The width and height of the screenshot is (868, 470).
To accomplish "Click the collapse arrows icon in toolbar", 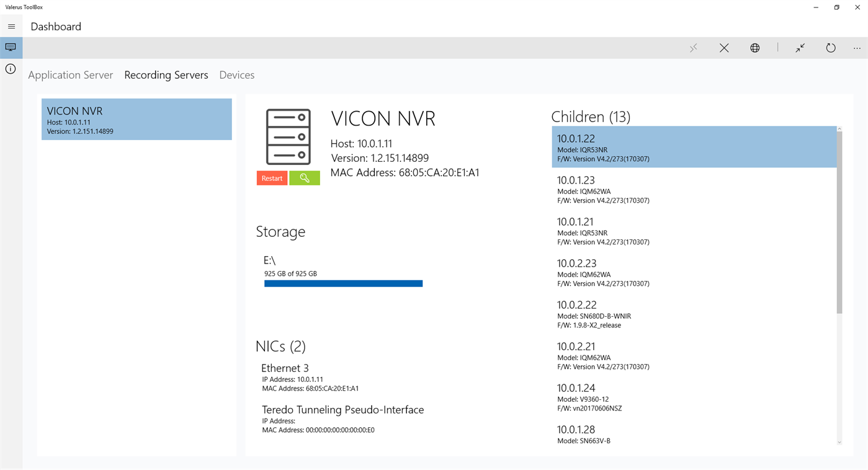I will pyautogui.click(x=799, y=48).
